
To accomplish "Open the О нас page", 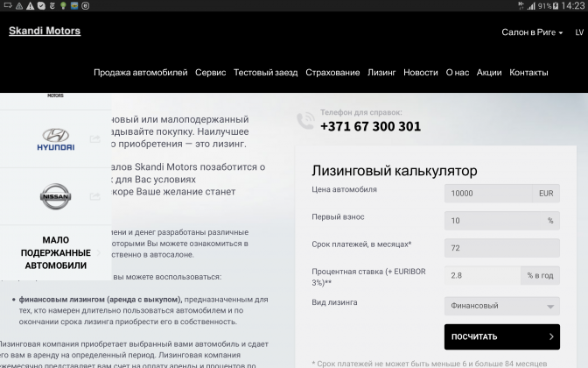I will point(457,73).
